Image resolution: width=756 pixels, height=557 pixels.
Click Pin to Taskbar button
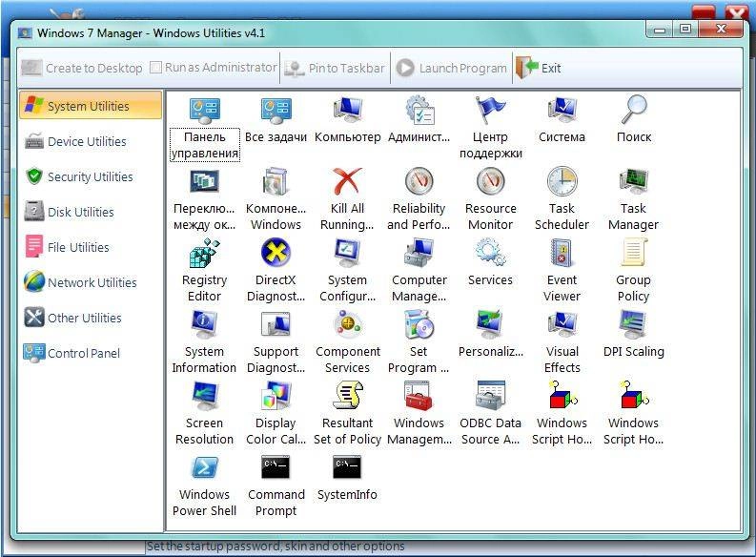coord(335,68)
